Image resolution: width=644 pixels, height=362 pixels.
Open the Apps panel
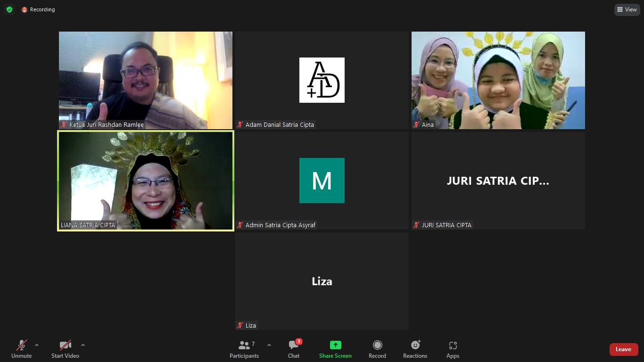453,349
